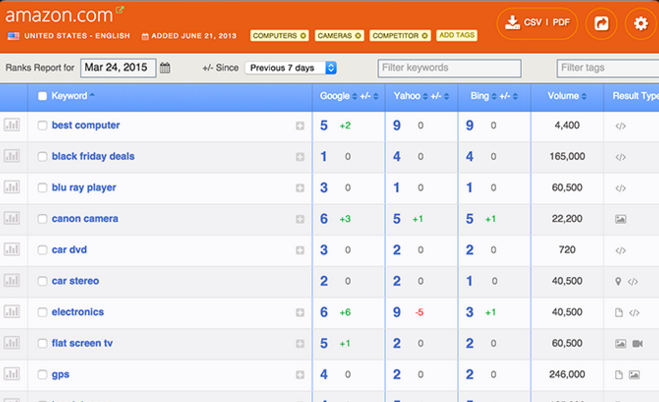659x402 pixels.
Task: Show chart for car dvd row
Action: click(12, 249)
